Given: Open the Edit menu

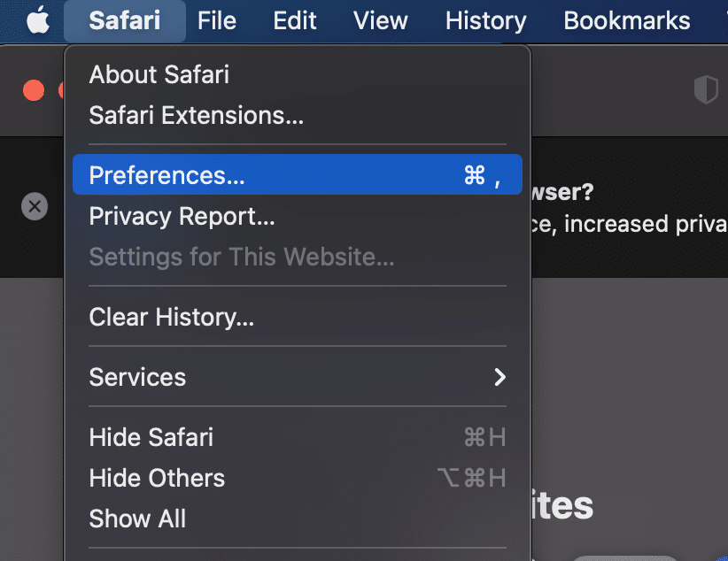Looking at the screenshot, I should pos(295,19).
